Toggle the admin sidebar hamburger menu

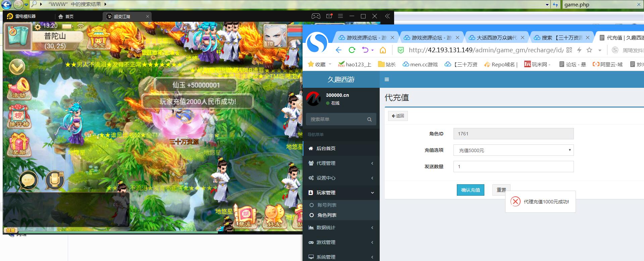click(x=387, y=79)
